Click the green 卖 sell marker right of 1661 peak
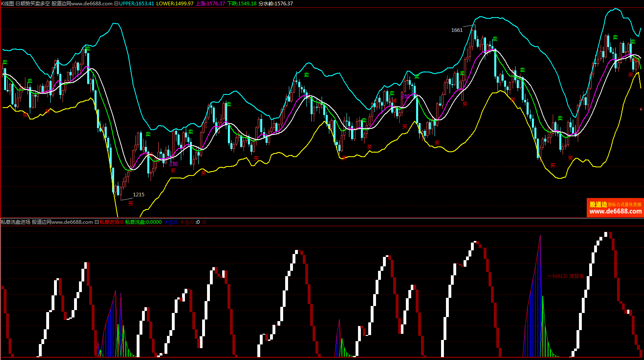Image resolution: width=644 pixels, height=360 pixels. pos(495,39)
